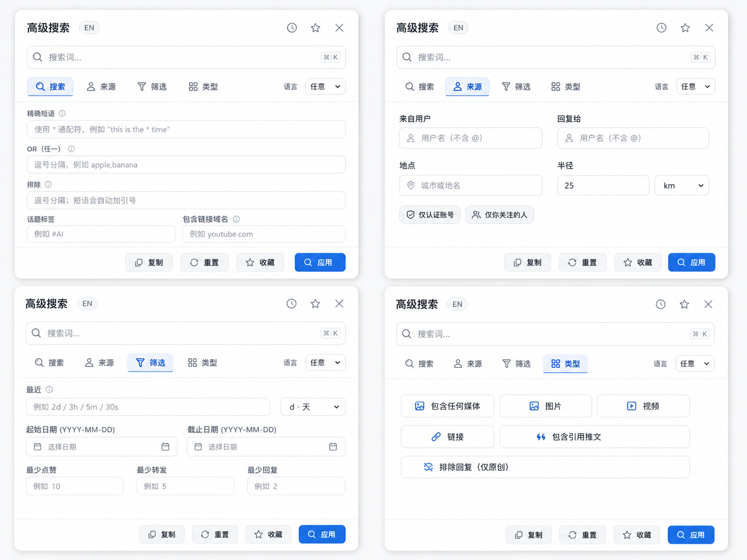This screenshot has height=560, width=747.
Task: Click 复制 button in top-right panel
Action: click(x=527, y=262)
